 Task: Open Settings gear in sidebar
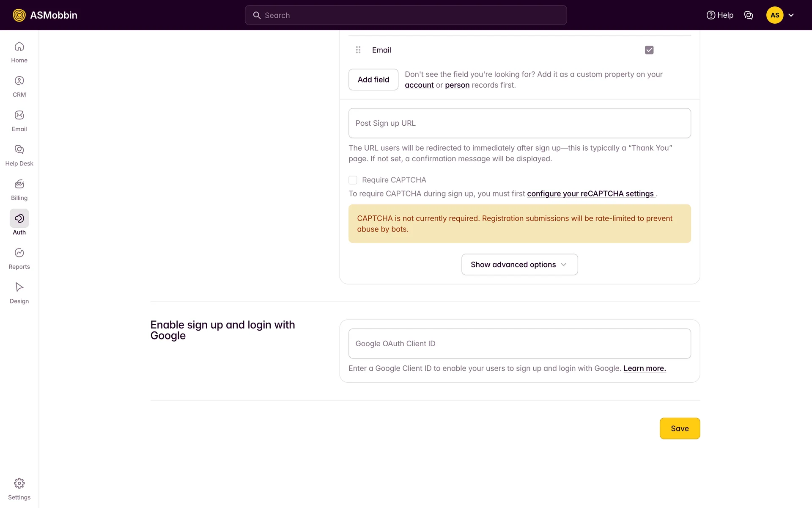click(x=19, y=483)
